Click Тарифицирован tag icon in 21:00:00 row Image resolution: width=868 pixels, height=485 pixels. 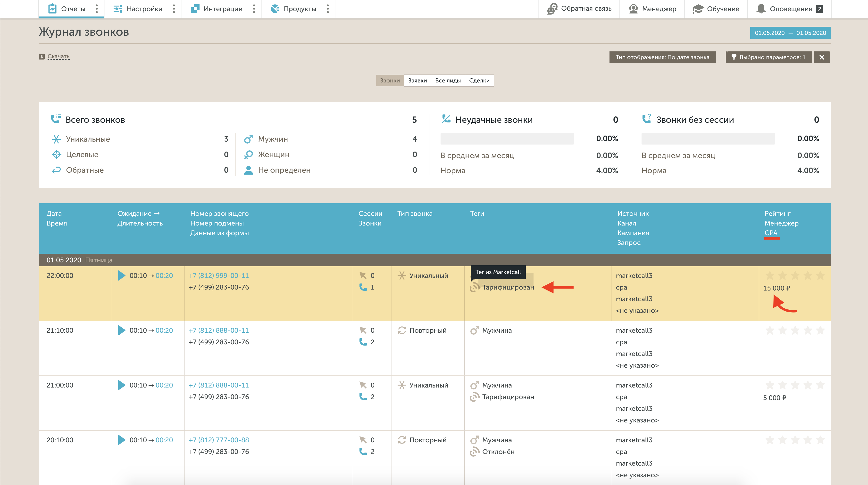coord(475,397)
